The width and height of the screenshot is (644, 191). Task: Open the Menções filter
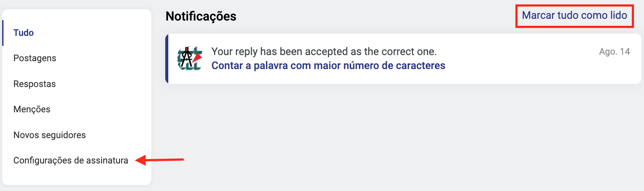(x=32, y=109)
